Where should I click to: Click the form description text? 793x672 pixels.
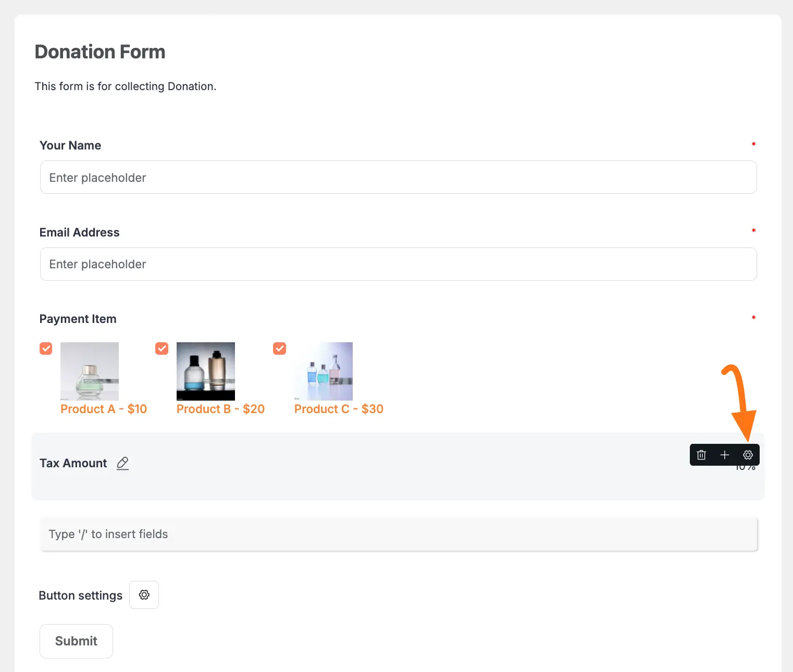tap(125, 86)
